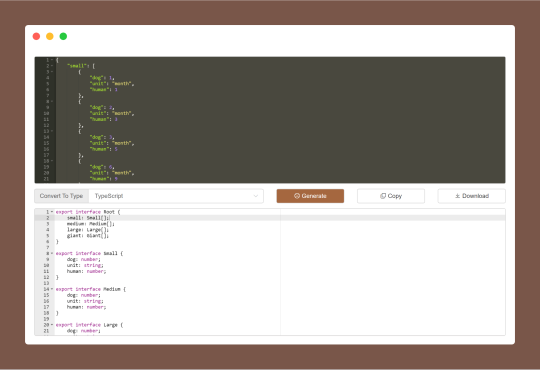The height and width of the screenshot is (370, 540).
Task: Click "unit": "month" on JSON line 10
Action: (x=112, y=113)
